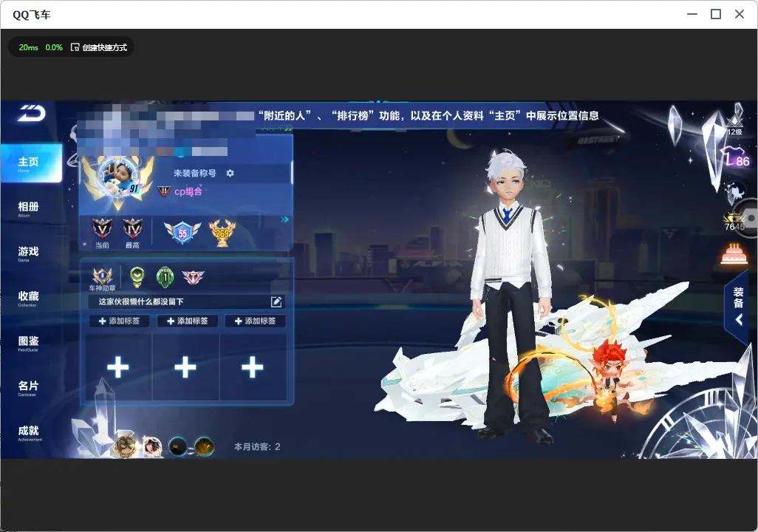
Task: Switch to the 图鉴 FieldGuide tab
Action: (x=29, y=344)
